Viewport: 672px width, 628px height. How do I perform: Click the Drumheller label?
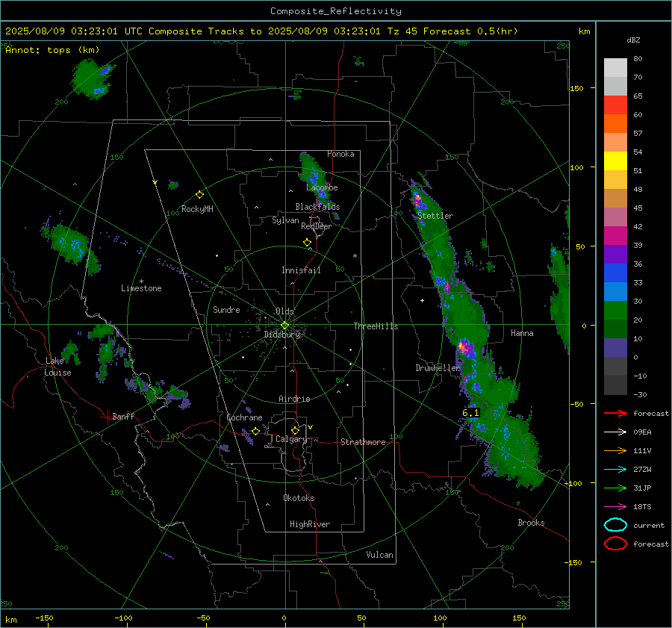pos(438,368)
